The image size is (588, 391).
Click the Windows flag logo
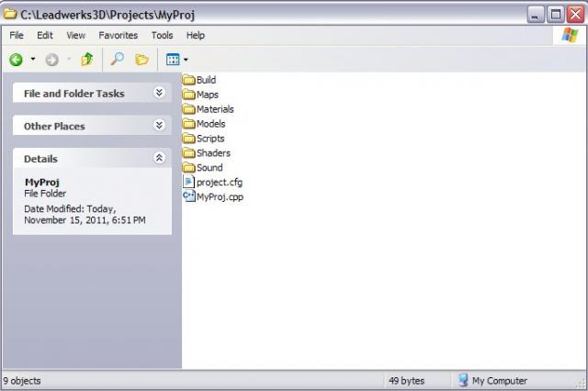coord(570,35)
